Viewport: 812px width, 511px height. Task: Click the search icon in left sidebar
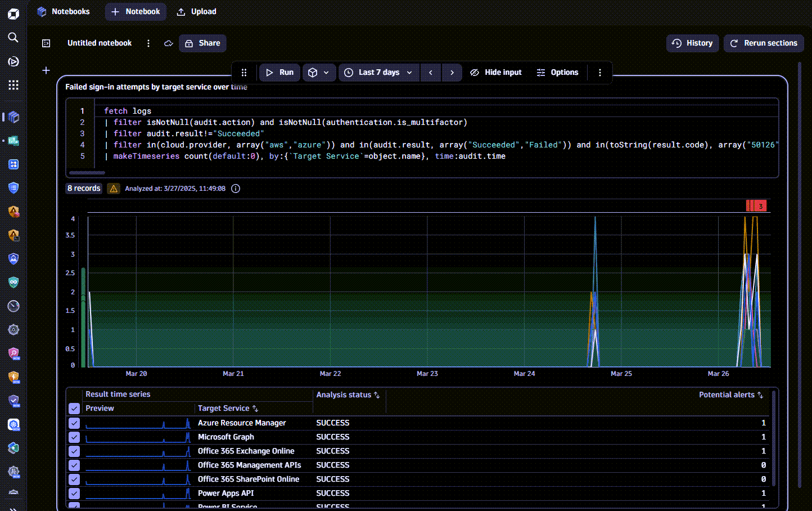13,37
